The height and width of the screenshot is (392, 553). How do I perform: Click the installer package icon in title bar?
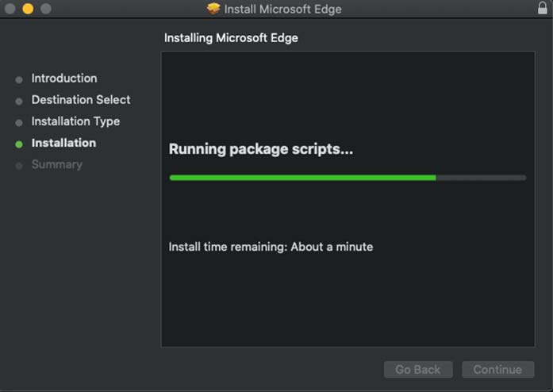coord(213,9)
